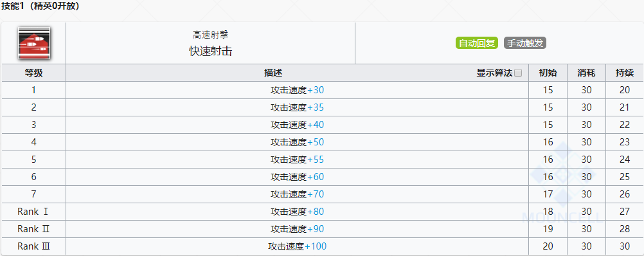Click the 持续 column header
The height and width of the screenshot is (256, 644).
[x=625, y=73]
